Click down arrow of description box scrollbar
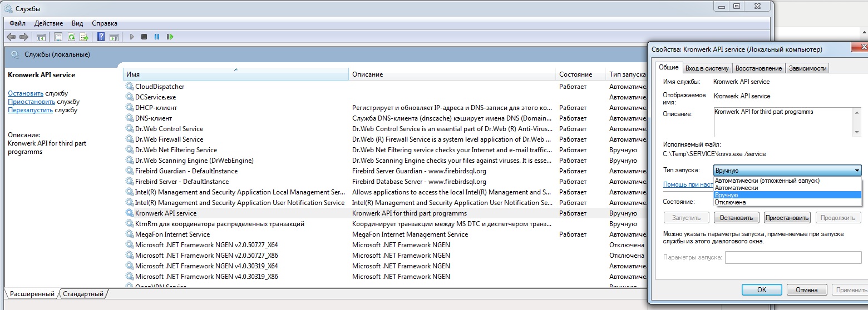This screenshot has width=868, height=310. (x=857, y=131)
